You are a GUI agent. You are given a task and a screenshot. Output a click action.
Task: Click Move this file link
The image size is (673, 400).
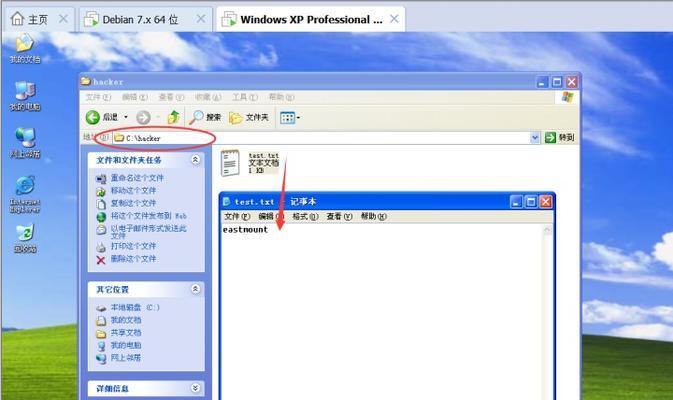pos(133,190)
